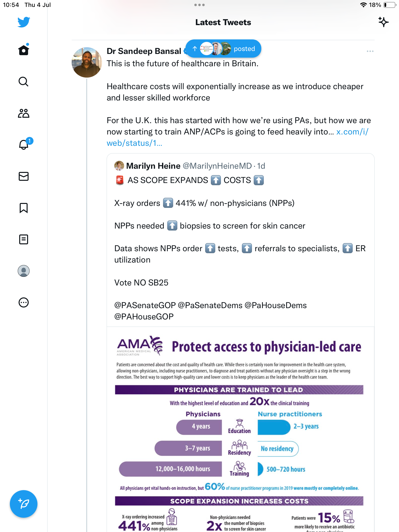
Task: Open the Notifications bell
Action: click(24, 145)
